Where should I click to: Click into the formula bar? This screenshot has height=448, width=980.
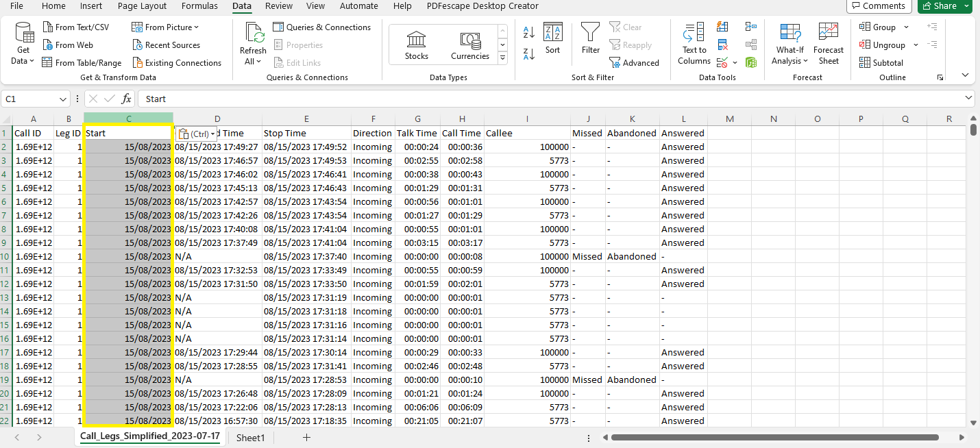point(555,99)
